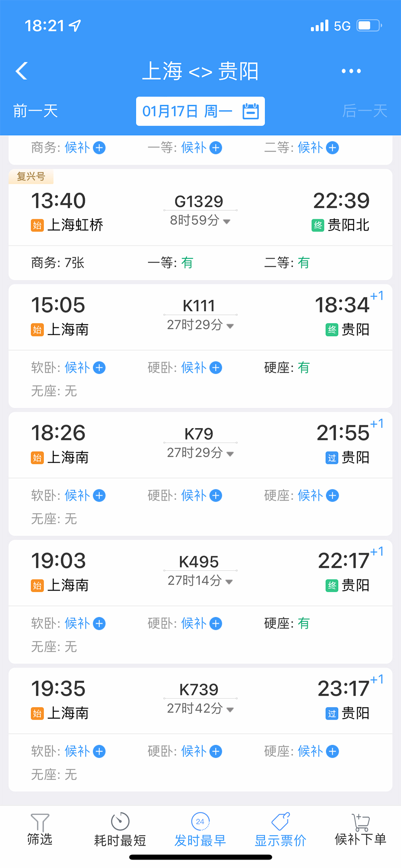Image resolution: width=401 pixels, height=868 pixels.
Task: Select K495 hard seat 有 availability
Action: click(303, 623)
